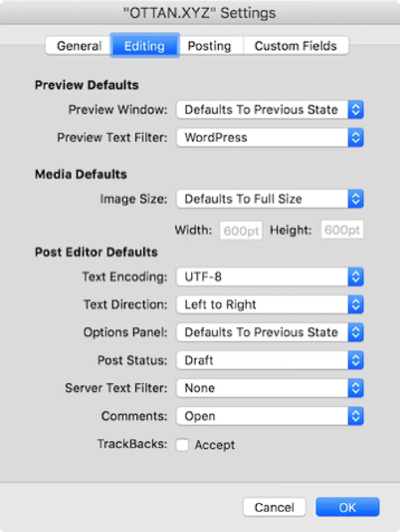Image resolution: width=400 pixels, height=532 pixels.
Task: Change the Preview Text Filter dropdown
Action: click(270, 137)
